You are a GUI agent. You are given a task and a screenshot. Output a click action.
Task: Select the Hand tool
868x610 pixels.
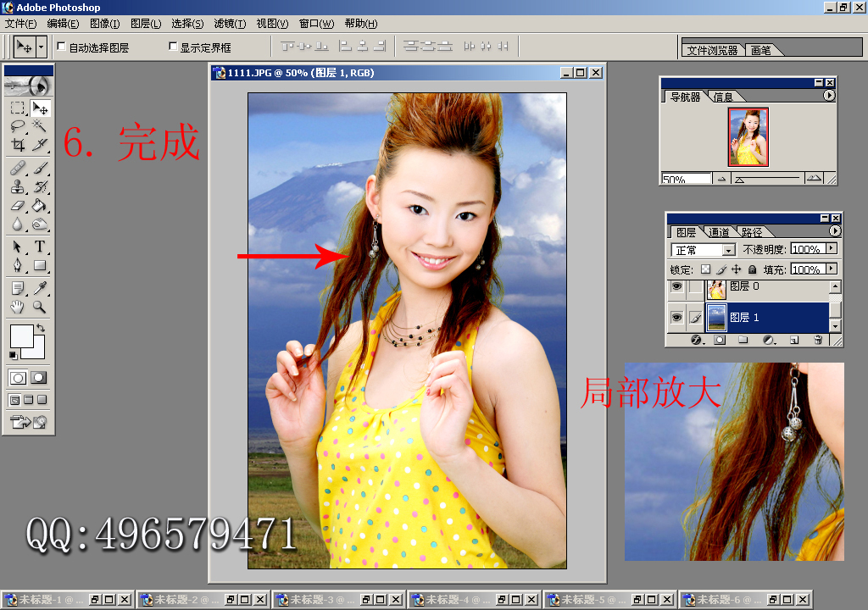(18, 307)
